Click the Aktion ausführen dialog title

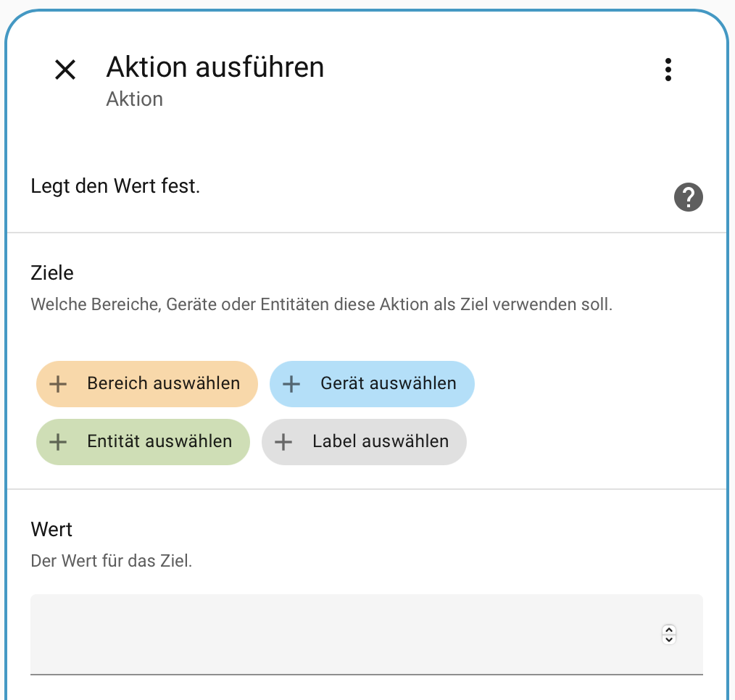[x=215, y=67]
